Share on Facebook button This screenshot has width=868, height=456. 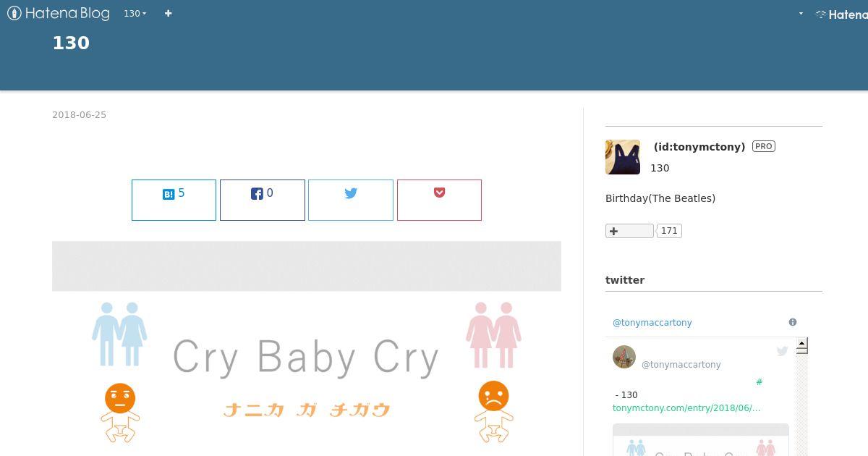pos(263,200)
